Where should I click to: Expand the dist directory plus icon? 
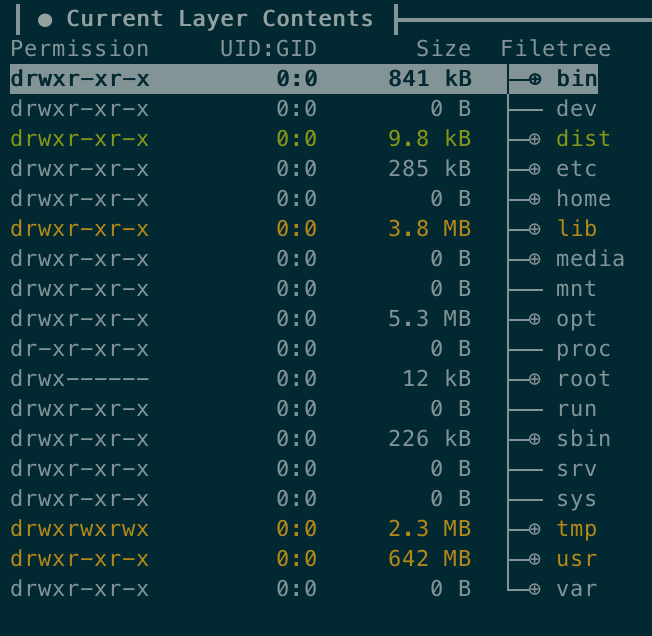(535, 139)
